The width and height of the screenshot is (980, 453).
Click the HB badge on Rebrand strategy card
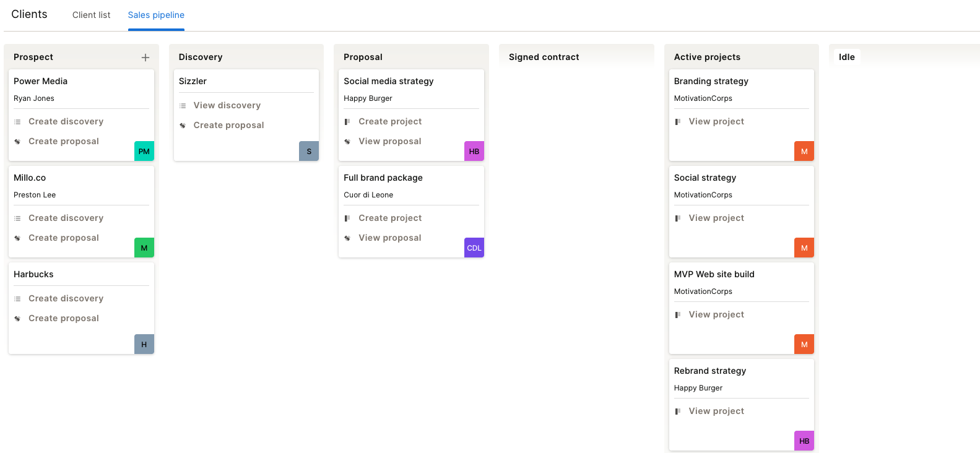[x=804, y=441]
